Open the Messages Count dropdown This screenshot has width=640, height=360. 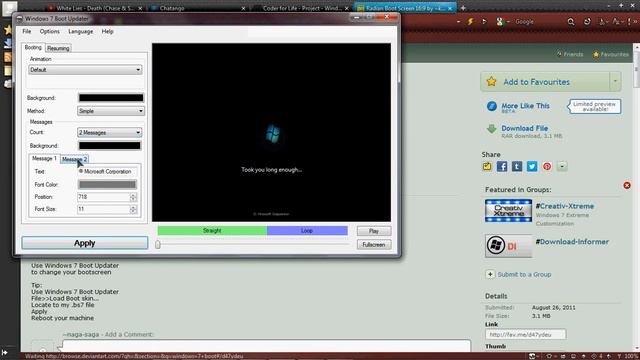109,133
